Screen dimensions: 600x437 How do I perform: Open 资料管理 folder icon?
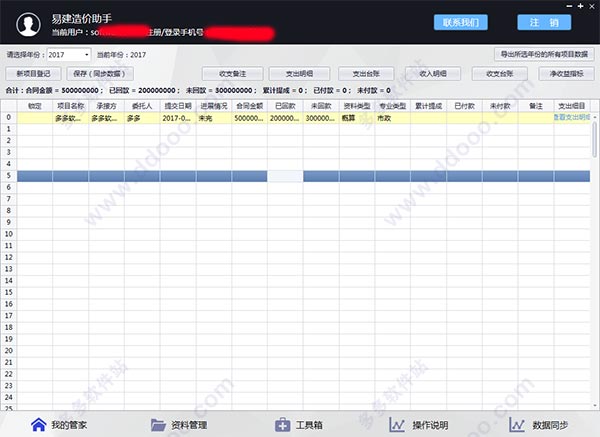point(158,425)
